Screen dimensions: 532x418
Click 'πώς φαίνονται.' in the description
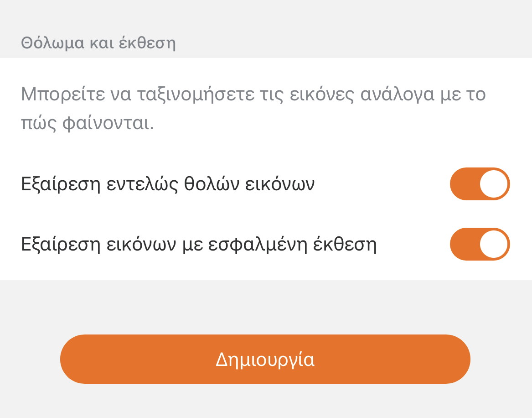point(88,124)
